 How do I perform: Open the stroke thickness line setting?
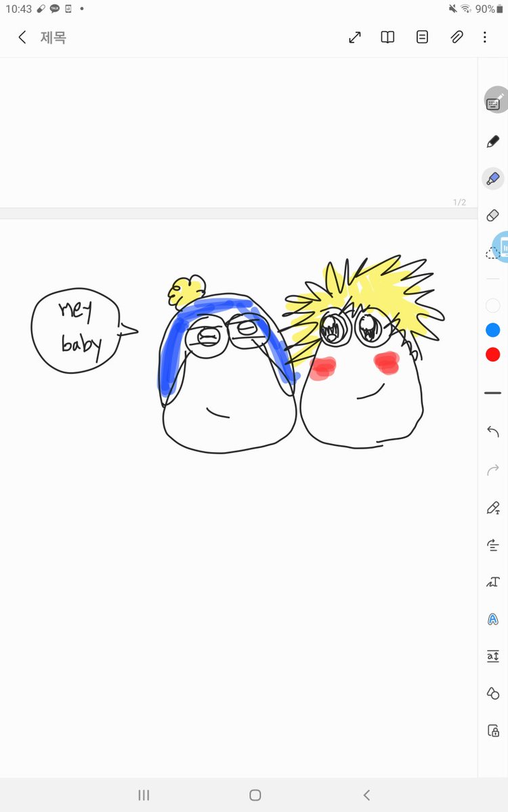point(493,392)
